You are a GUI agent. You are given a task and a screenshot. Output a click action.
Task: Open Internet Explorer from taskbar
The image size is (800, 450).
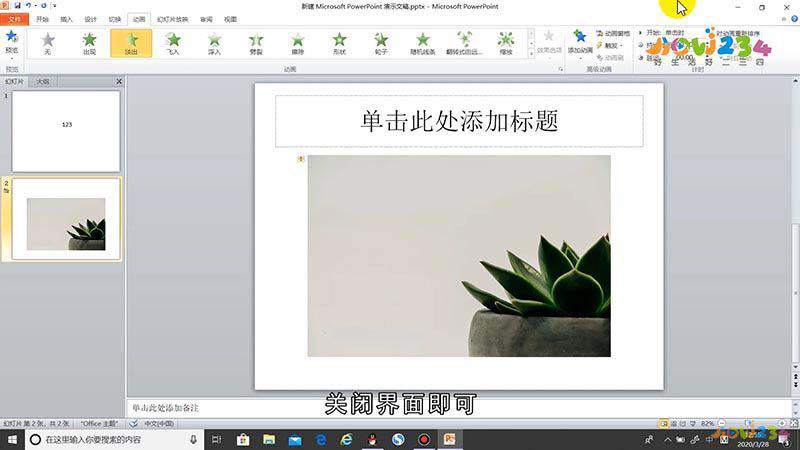[x=346, y=439]
